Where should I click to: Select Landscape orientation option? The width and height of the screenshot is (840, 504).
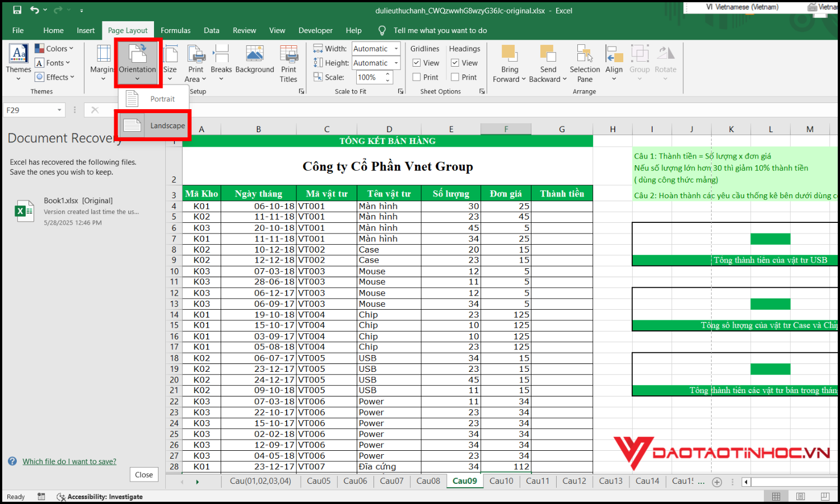click(153, 125)
